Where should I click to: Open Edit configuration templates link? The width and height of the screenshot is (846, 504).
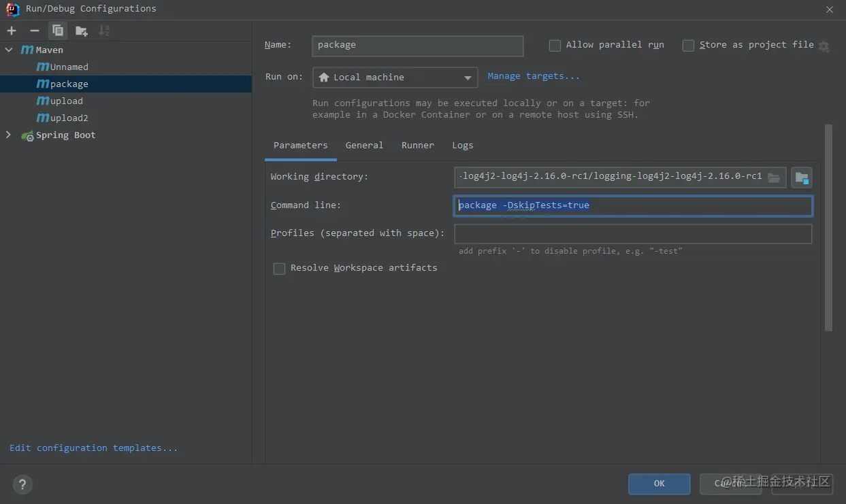[93, 448]
